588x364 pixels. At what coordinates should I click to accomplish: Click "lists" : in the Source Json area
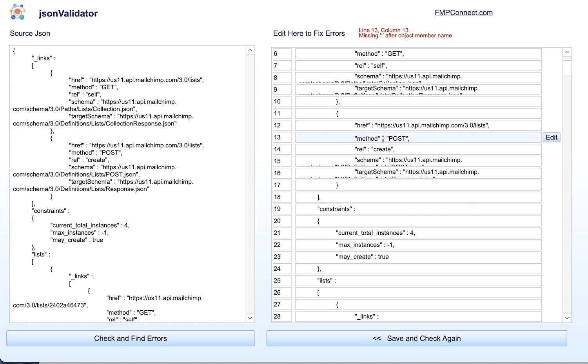pyautogui.click(x=41, y=254)
